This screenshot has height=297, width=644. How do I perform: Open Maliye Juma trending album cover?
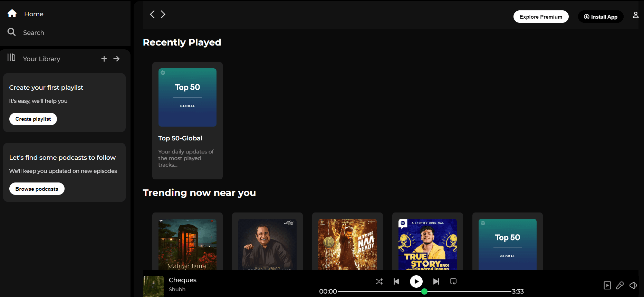click(188, 244)
